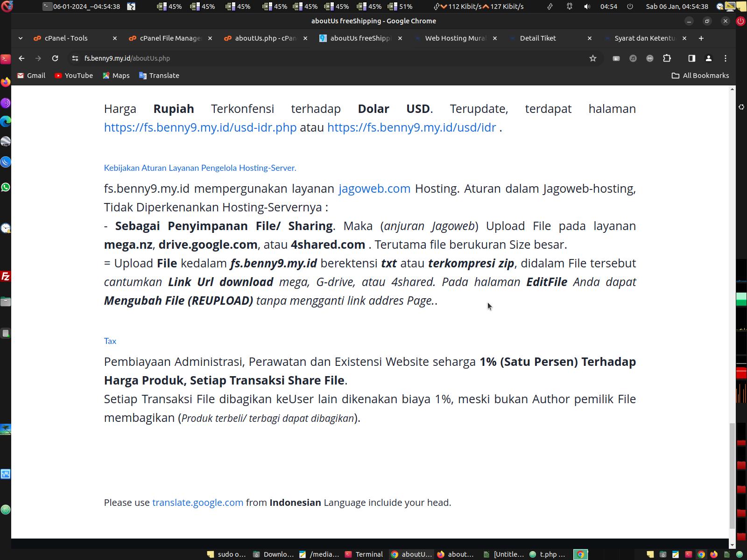Open the jagoweb.com link

pyautogui.click(x=374, y=189)
